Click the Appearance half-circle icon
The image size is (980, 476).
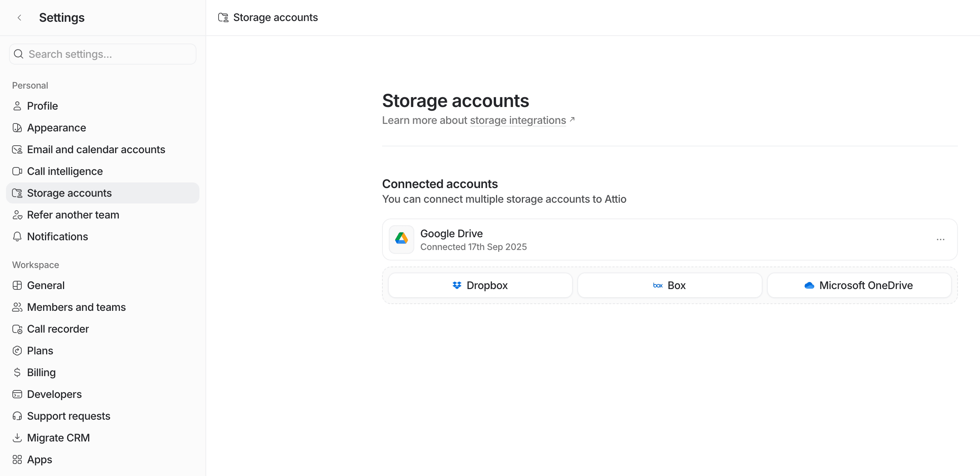[18, 128]
